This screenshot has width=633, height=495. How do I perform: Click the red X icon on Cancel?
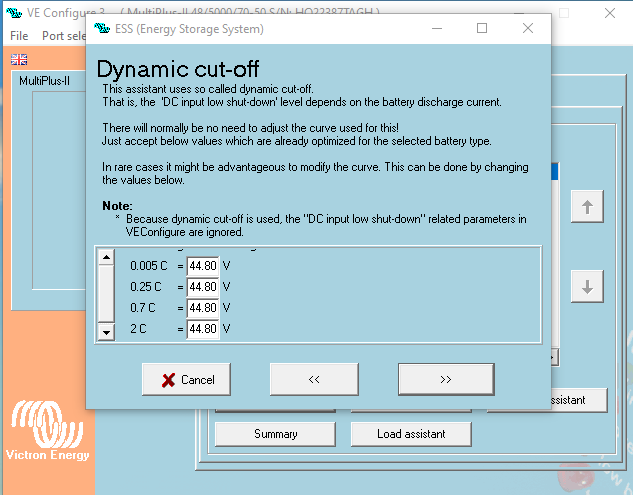coord(168,380)
